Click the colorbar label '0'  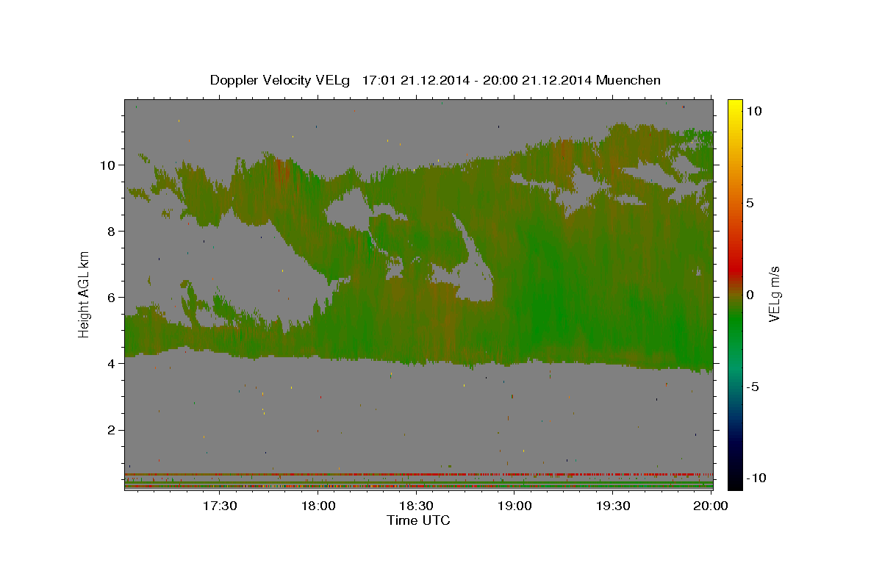point(750,295)
